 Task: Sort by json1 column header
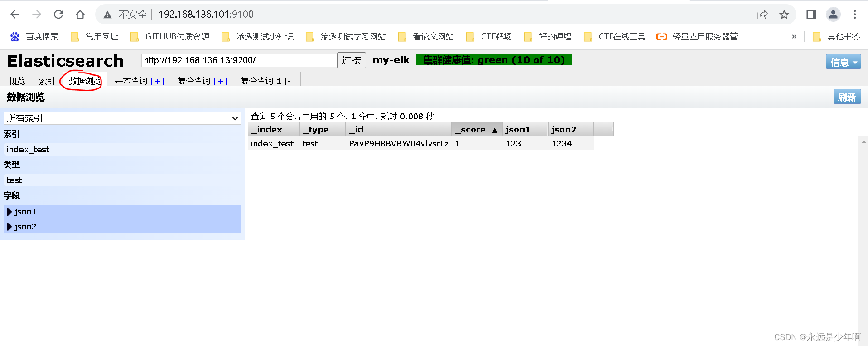pos(526,130)
